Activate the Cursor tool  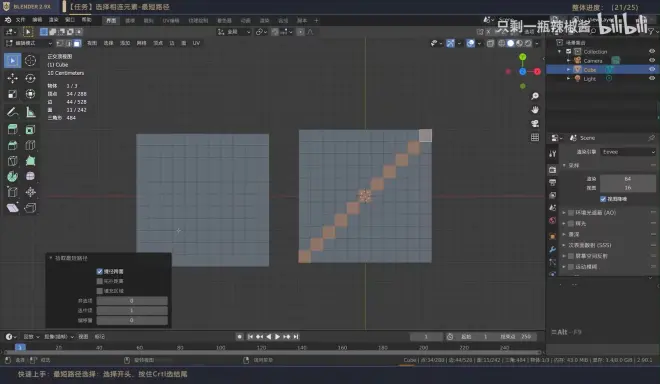tap(30, 61)
